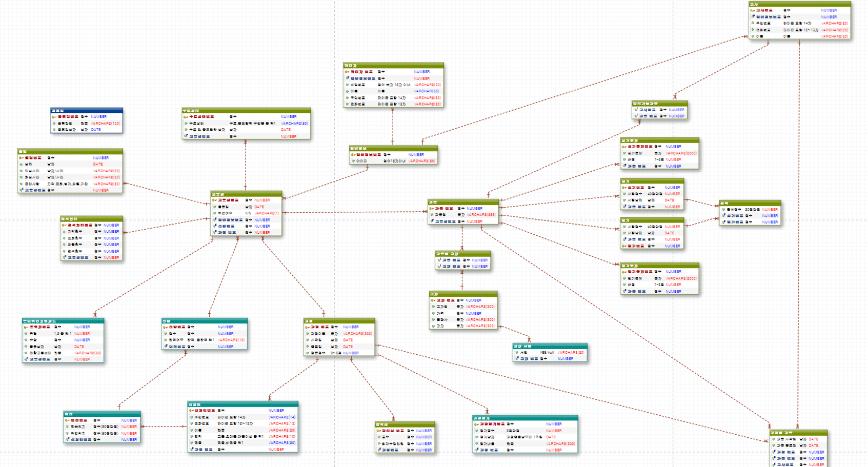868x467 pixels.
Task: Click the primary key icon in the 교사 table
Action: 753,10
